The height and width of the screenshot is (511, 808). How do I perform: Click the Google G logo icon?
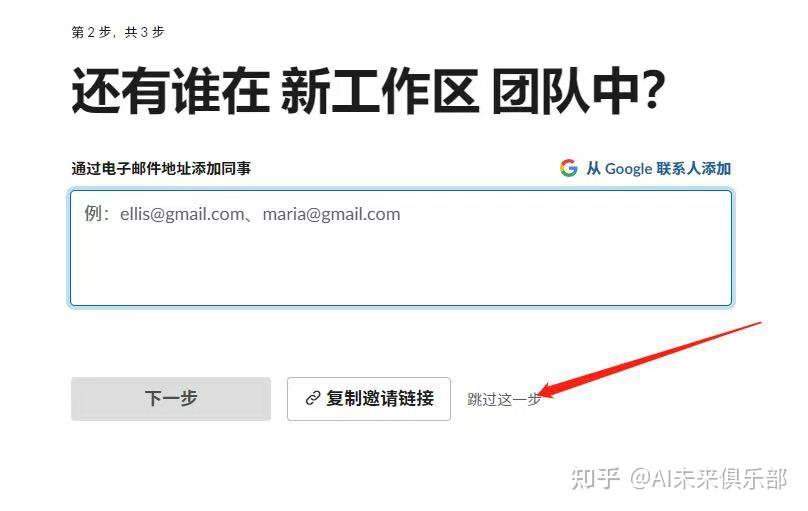click(x=568, y=168)
